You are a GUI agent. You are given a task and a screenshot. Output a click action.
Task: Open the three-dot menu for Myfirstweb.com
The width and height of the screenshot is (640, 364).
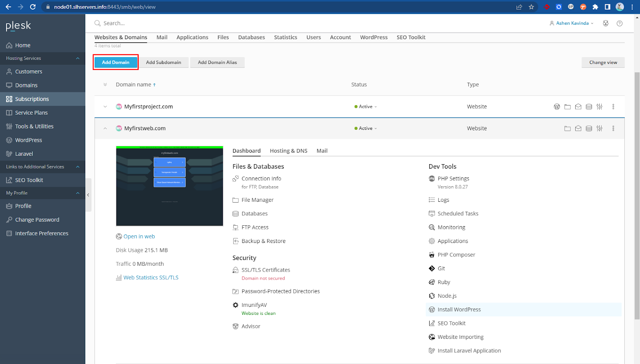click(x=613, y=129)
